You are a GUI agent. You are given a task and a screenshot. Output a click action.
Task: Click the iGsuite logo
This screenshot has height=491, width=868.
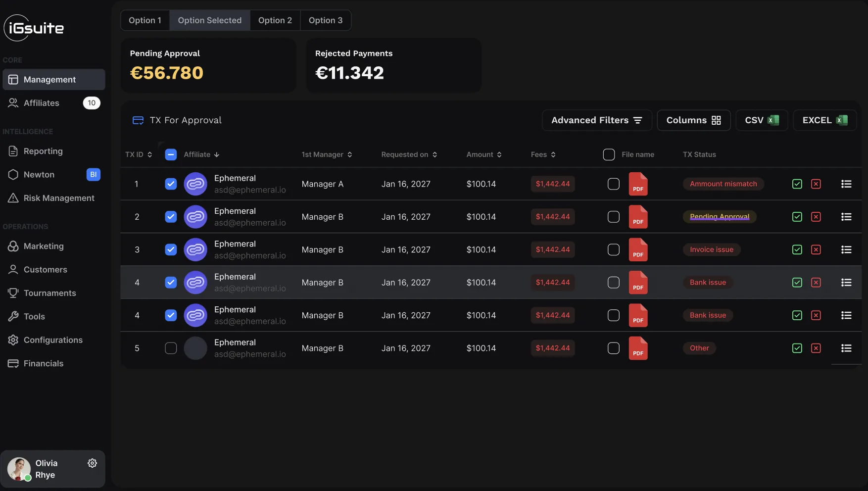pos(34,28)
